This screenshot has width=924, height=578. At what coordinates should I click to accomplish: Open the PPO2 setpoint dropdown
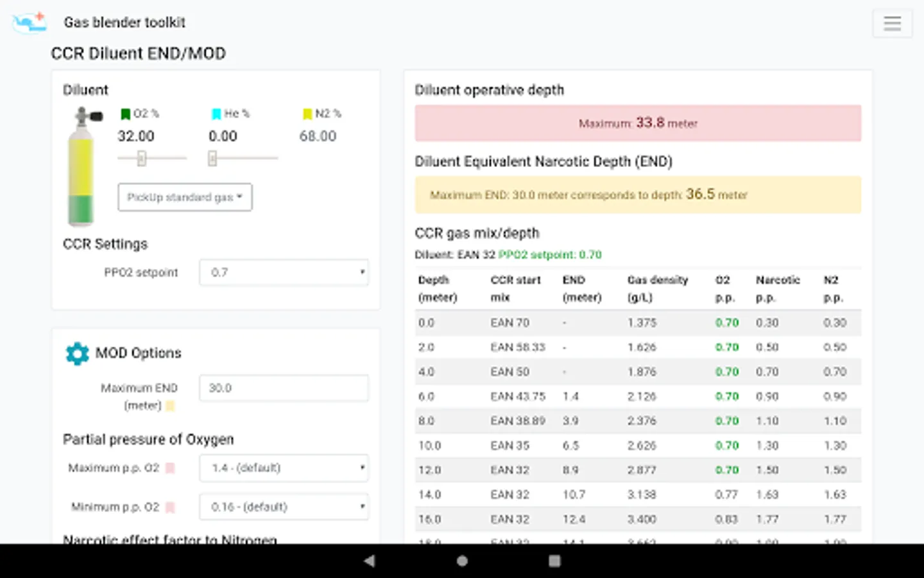[x=284, y=272]
